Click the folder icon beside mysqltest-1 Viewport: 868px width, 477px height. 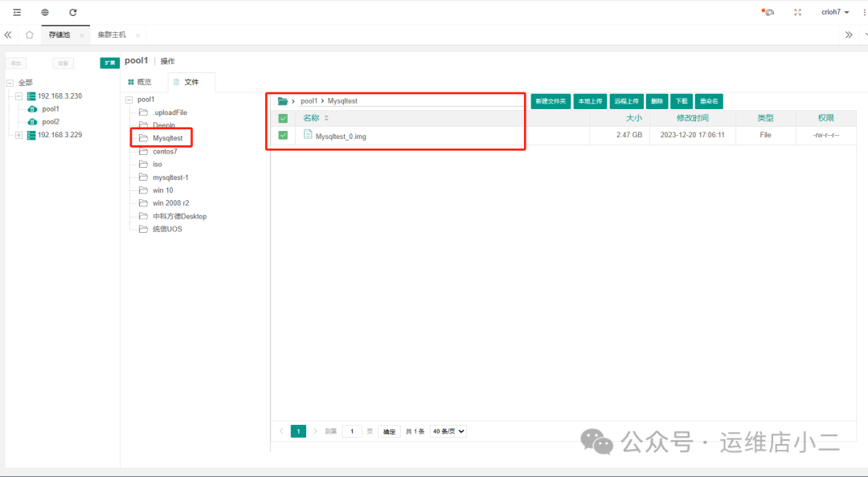[143, 177]
